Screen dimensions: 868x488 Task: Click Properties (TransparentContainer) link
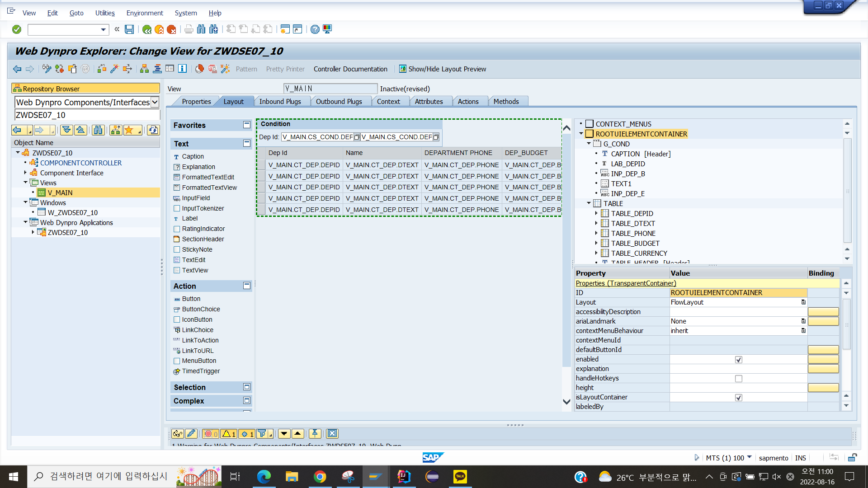coord(626,283)
